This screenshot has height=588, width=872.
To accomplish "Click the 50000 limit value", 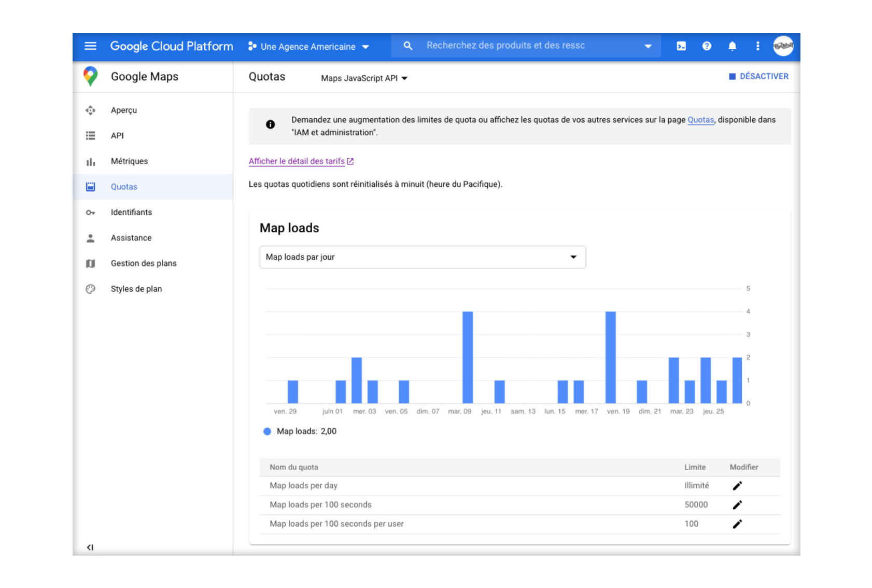I will click(x=696, y=505).
